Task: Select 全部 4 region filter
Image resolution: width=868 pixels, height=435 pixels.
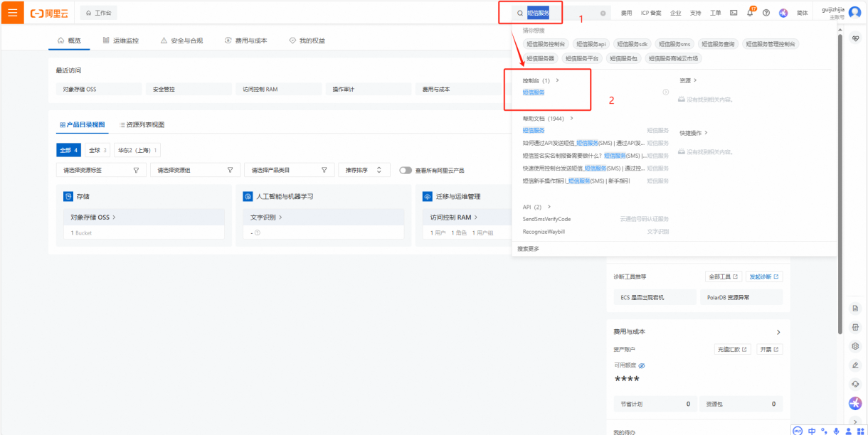Action: coord(69,150)
